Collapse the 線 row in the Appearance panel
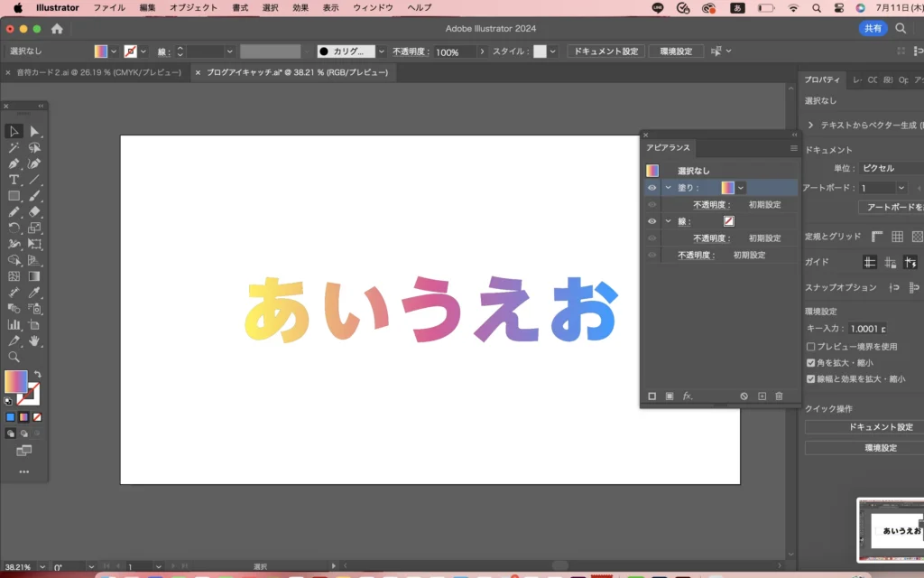Image resolution: width=924 pixels, height=578 pixels. pyautogui.click(x=668, y=221)
